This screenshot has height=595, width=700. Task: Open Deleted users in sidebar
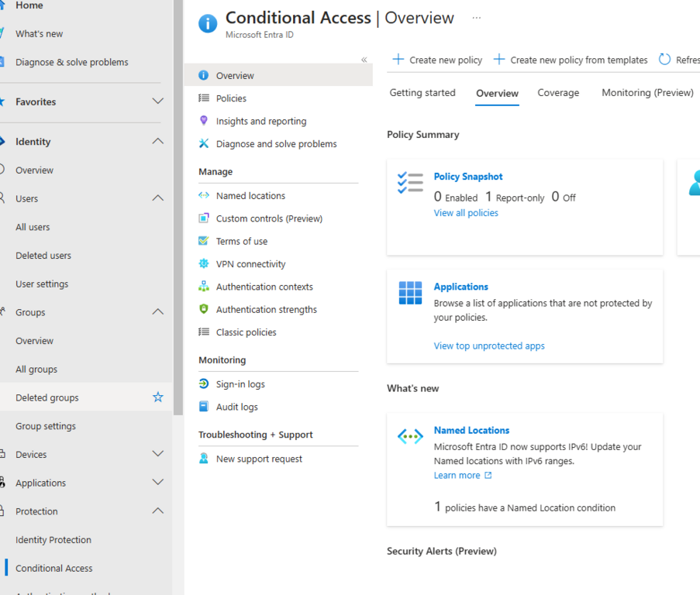coord(43,256)
